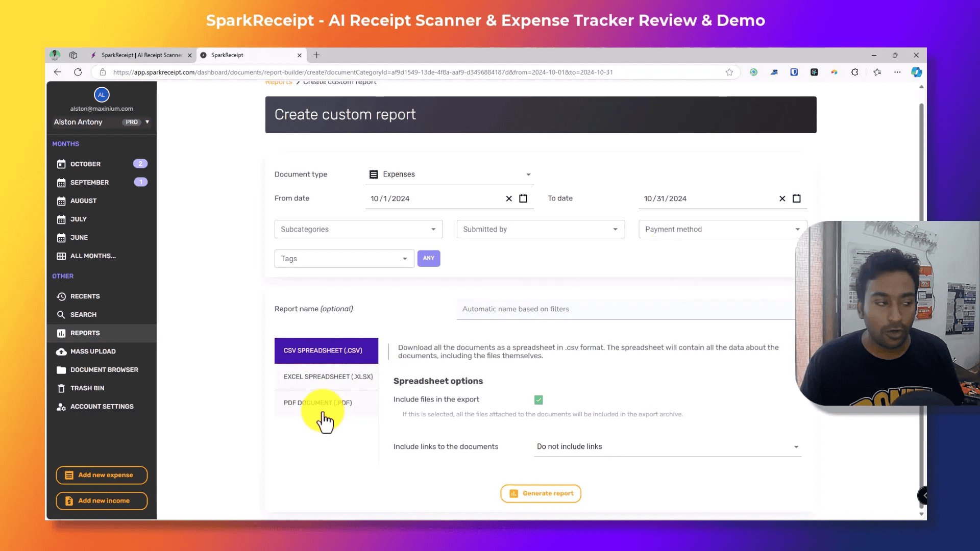Screen dimensions: 980x551
Task: Click the Generate report button
Action: click(x=541, y=493)
